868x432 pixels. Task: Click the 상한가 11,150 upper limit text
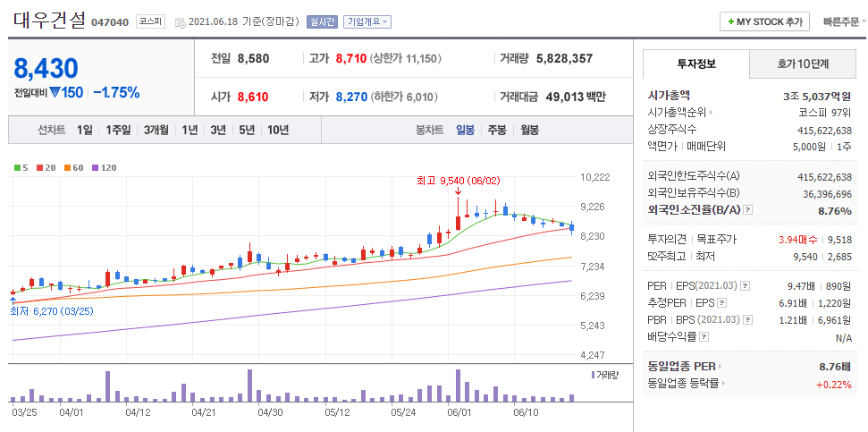point(406,58)
